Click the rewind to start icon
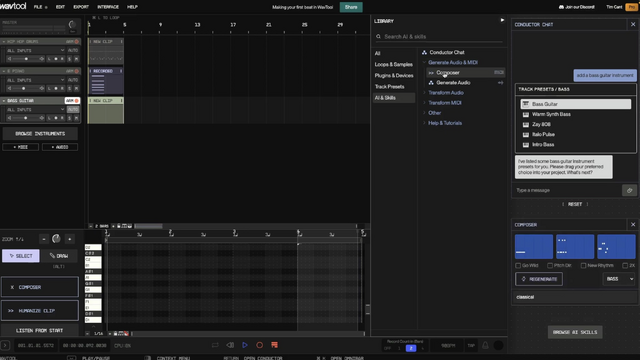The width and height of the screenshot is (640, 360). click(x=230, y=345)
